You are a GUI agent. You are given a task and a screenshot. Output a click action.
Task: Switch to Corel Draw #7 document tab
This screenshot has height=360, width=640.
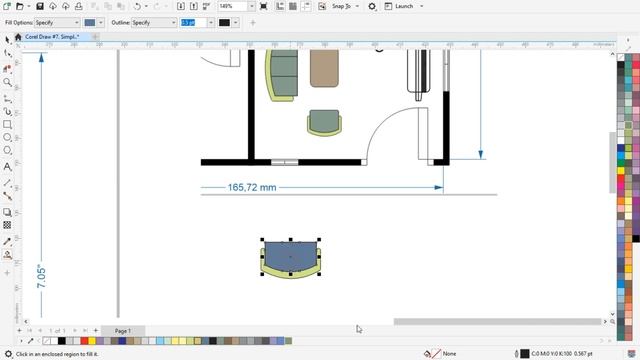pos(52,37)
